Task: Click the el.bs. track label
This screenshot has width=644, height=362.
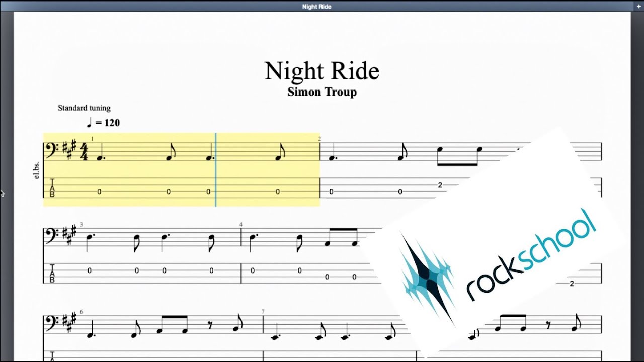Action: [37, 171]
